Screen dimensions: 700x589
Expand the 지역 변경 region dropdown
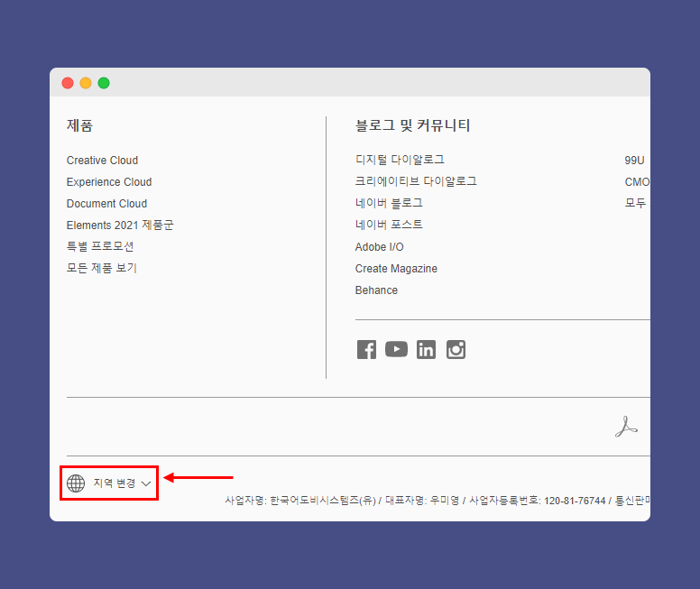109,483
